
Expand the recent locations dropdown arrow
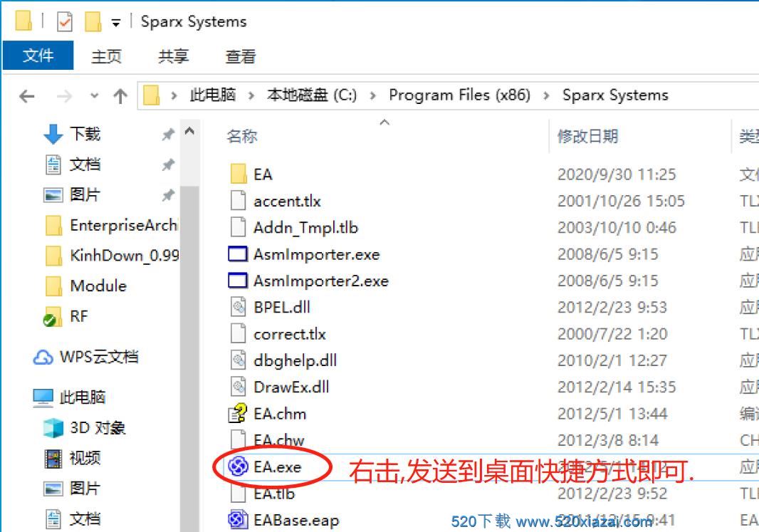pyautogui.click(x=95, y=96)
